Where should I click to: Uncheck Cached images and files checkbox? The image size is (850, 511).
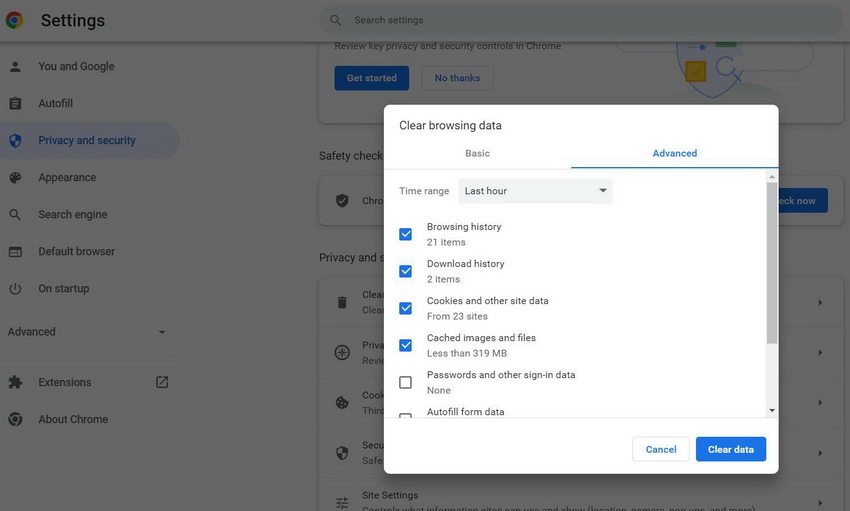405,345
